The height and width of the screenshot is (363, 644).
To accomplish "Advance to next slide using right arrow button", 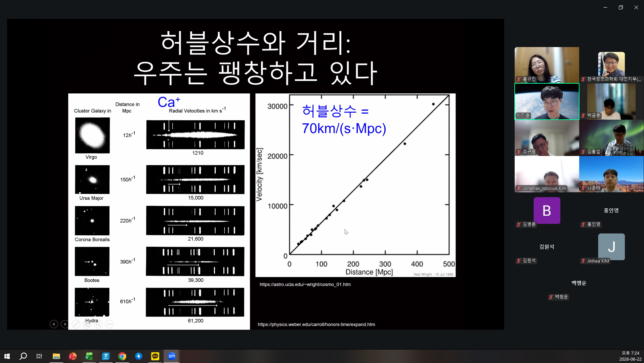I will pos(65,324).
